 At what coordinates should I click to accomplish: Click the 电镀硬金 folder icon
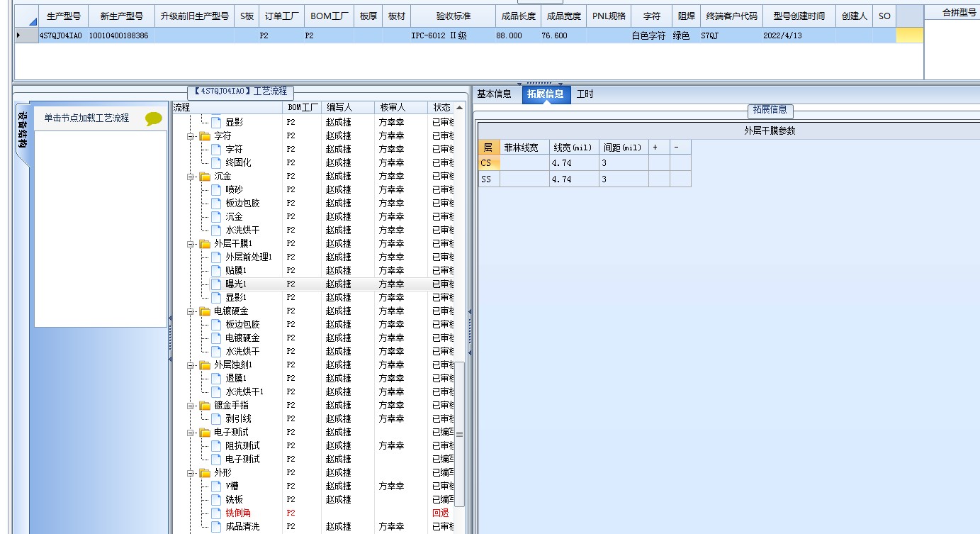(205, 311)
